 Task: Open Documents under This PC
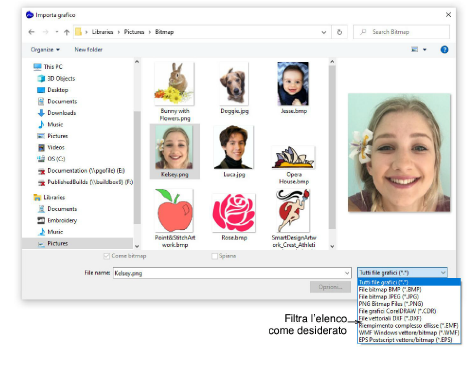coord(57,101)
